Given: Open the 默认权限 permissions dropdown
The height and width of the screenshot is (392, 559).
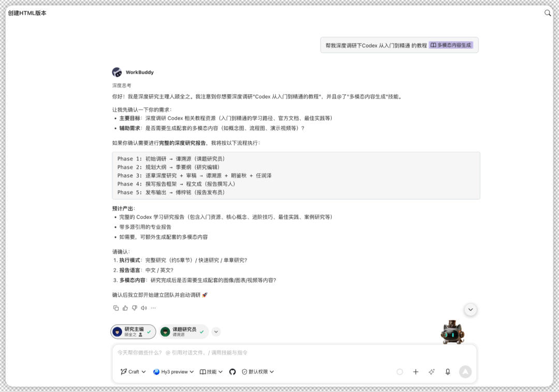Looking at the screenshot, I should coord(258,372).
